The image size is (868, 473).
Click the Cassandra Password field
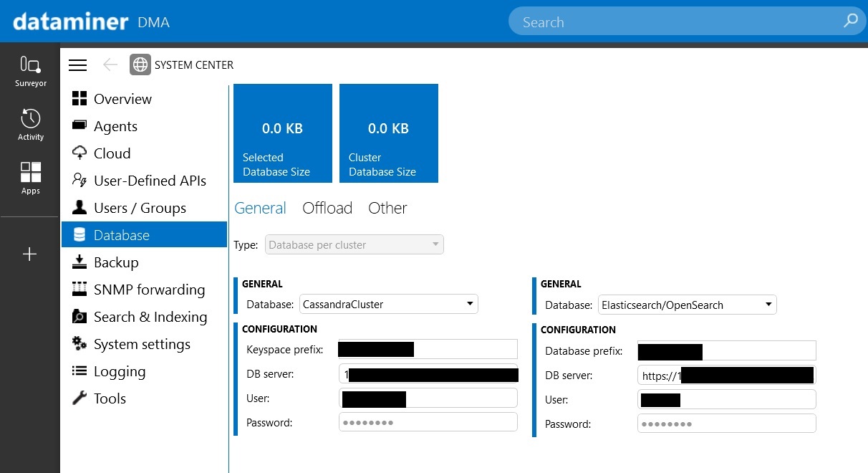428,422
